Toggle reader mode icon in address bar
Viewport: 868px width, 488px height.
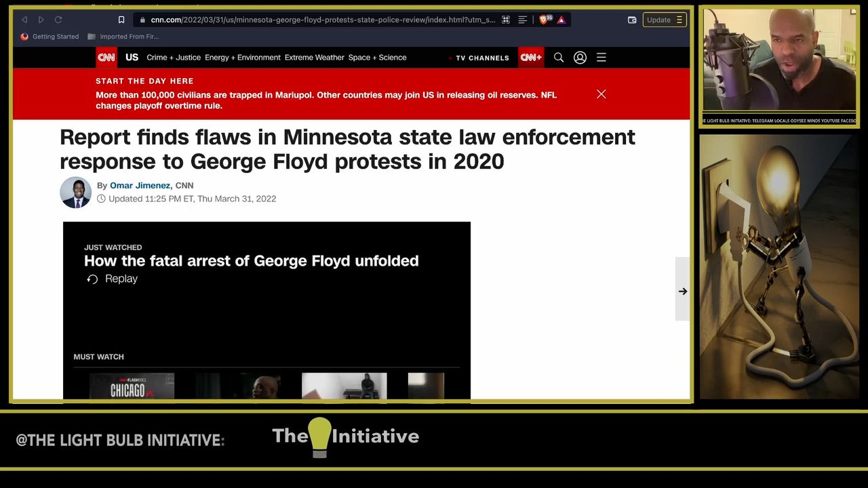[523, 20]
